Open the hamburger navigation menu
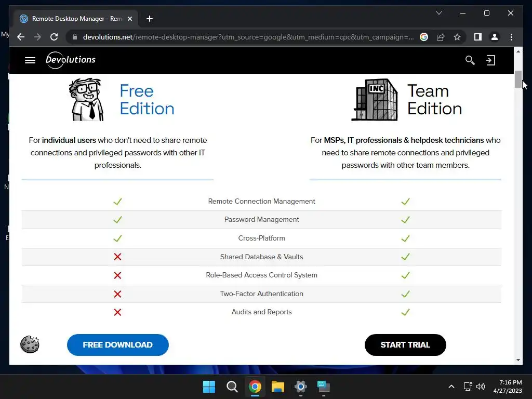 (x=30, y=60)
